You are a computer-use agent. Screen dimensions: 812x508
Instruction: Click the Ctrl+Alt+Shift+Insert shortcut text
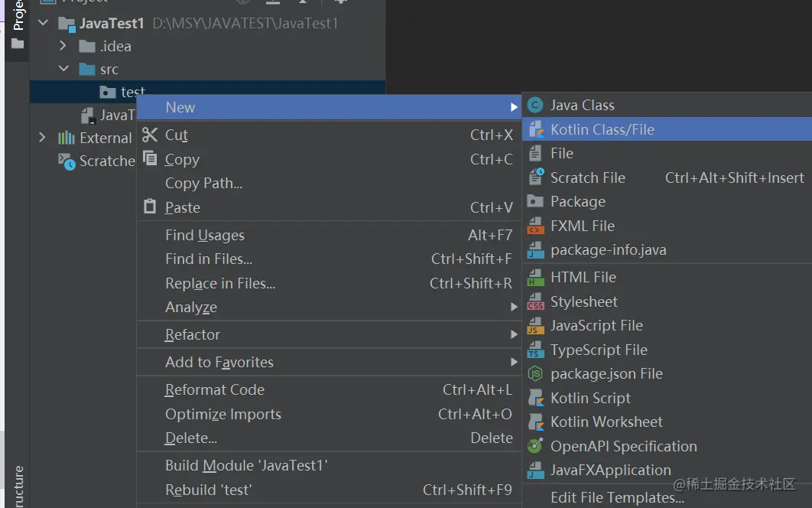click(734, 177)
